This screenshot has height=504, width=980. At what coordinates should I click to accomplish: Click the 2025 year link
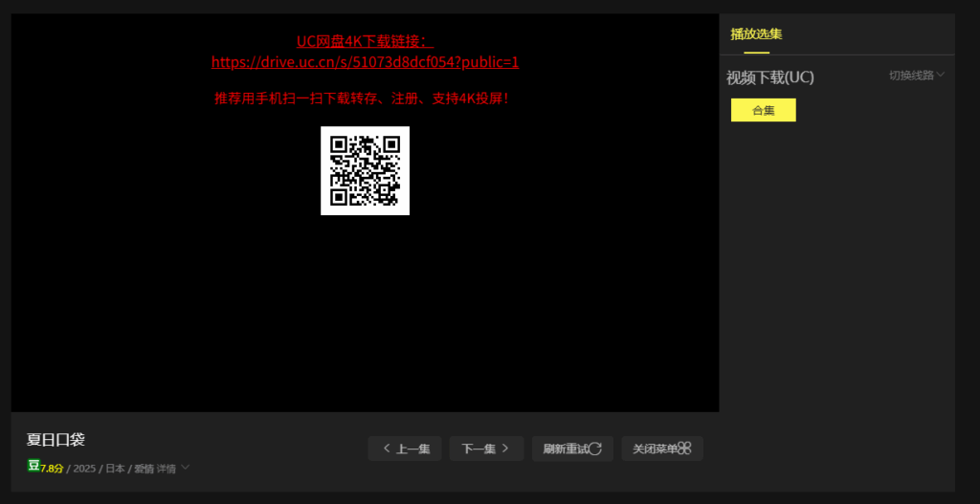tap(84, 469)
